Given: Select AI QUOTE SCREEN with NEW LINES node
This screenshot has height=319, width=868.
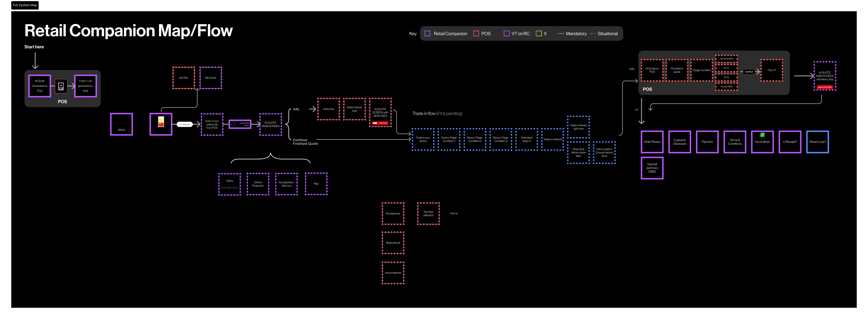Looking at the screenshot, I should point(380,112).
